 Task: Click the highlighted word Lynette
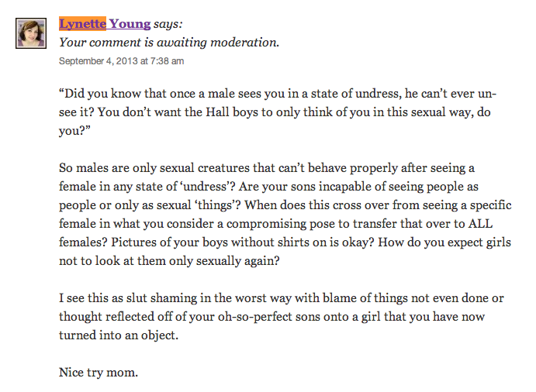(82, 23)
